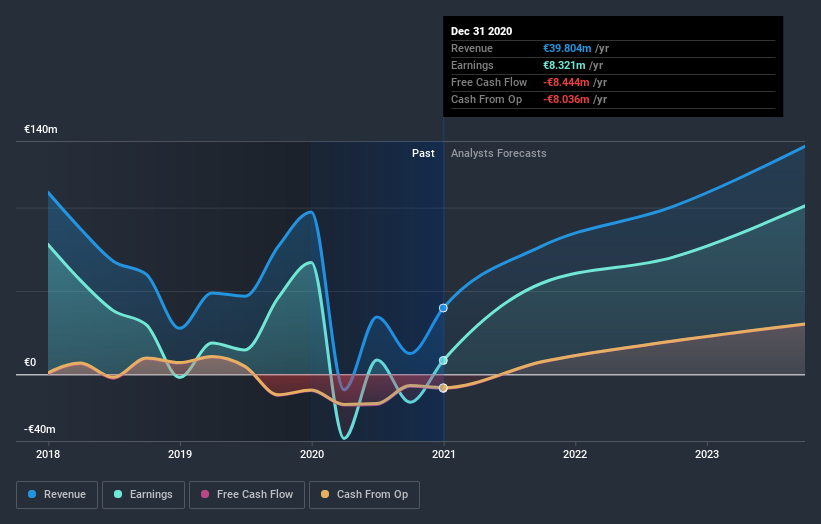Click the -€8.036m cash from op value
821x524 pixels.
(566, 99)
